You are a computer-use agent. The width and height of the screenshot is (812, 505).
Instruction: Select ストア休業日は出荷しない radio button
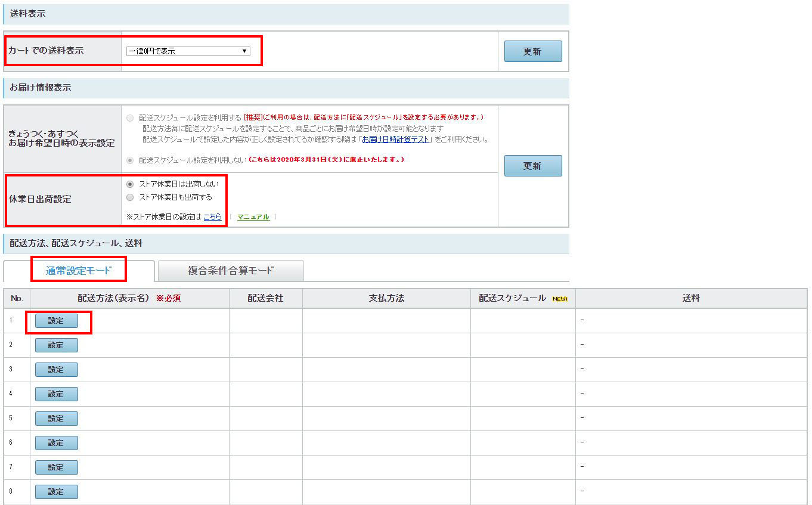[x=130, y=184]
